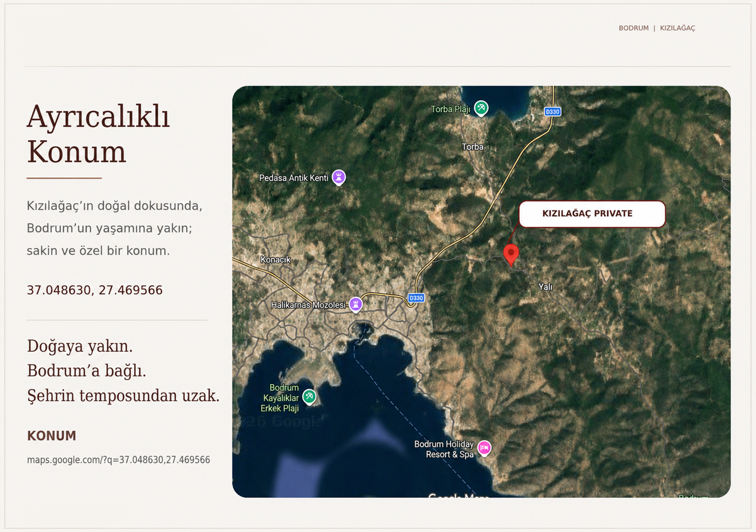Click the line 'Kızılağaç'ın doğal dokusunda,'
Image resolution: width=756 pixels, height=532 pixels.
114,206
